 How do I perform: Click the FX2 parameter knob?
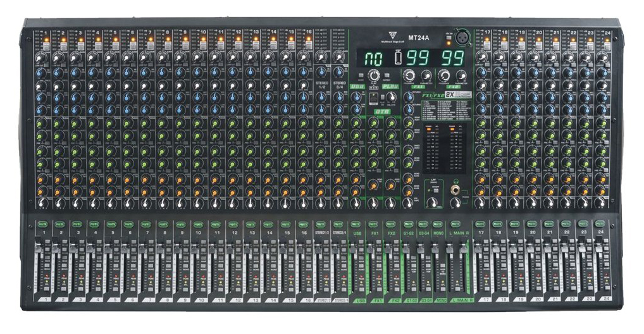tap(462, 75)
